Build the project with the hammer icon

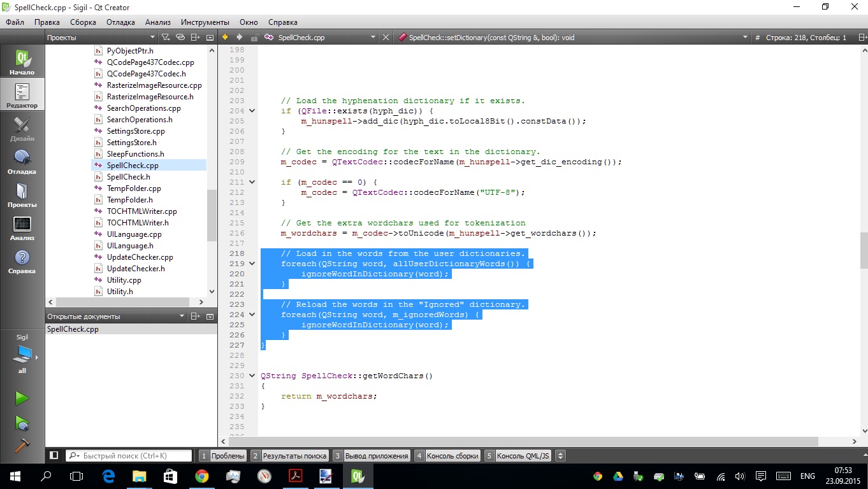(x=22, y=446)
